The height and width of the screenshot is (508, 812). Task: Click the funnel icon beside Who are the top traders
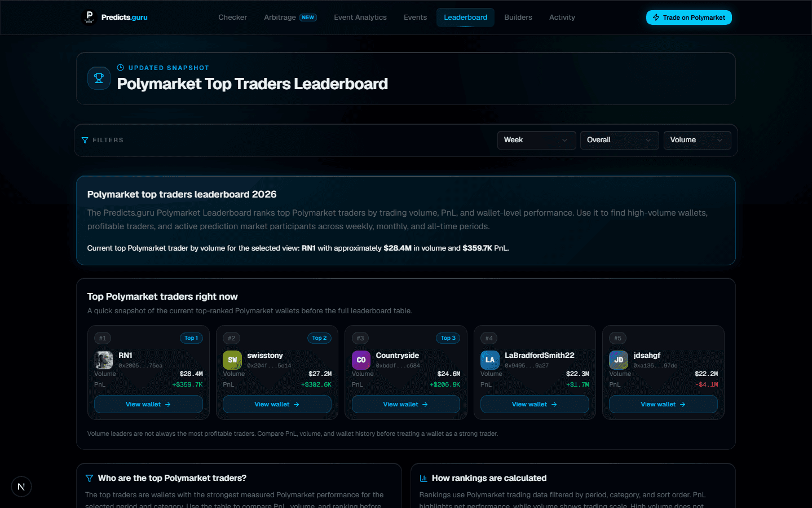(89, 478)
